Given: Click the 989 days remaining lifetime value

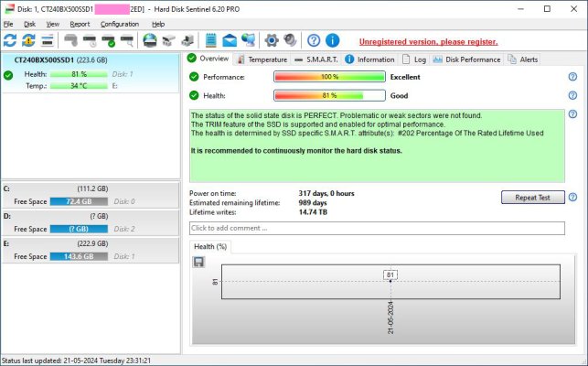Looking at the screenshot, I should (x=313, y=203).
